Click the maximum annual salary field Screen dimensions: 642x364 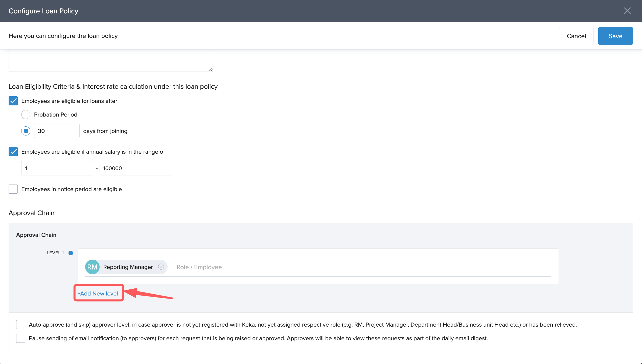[x=136, y=168]
